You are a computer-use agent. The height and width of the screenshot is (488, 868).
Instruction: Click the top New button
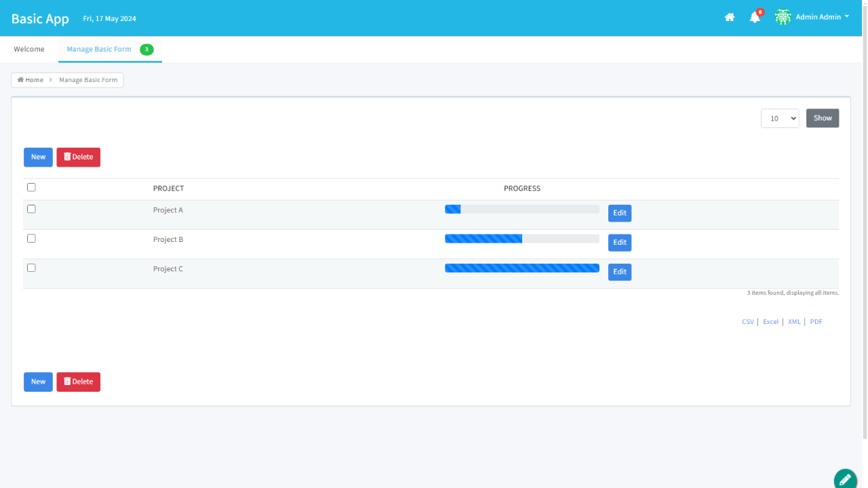(38, 157)
